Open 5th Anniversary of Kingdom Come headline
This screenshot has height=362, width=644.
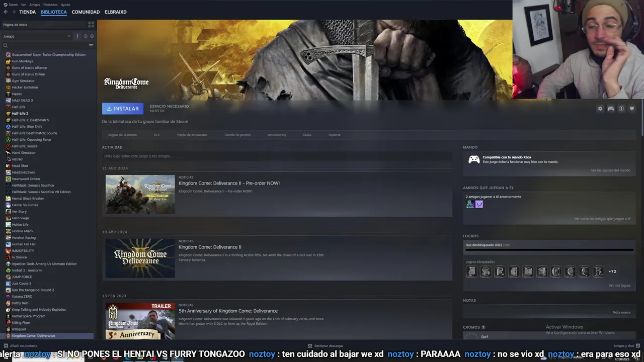coord(228,311)
